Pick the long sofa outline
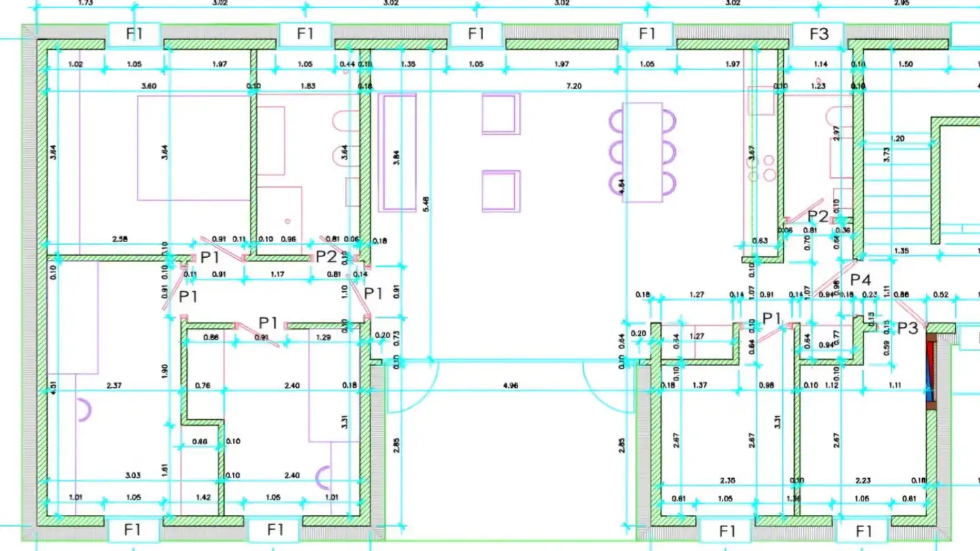Image resolution: width=980 pixels, height=551 pixels. click(397, 152)
